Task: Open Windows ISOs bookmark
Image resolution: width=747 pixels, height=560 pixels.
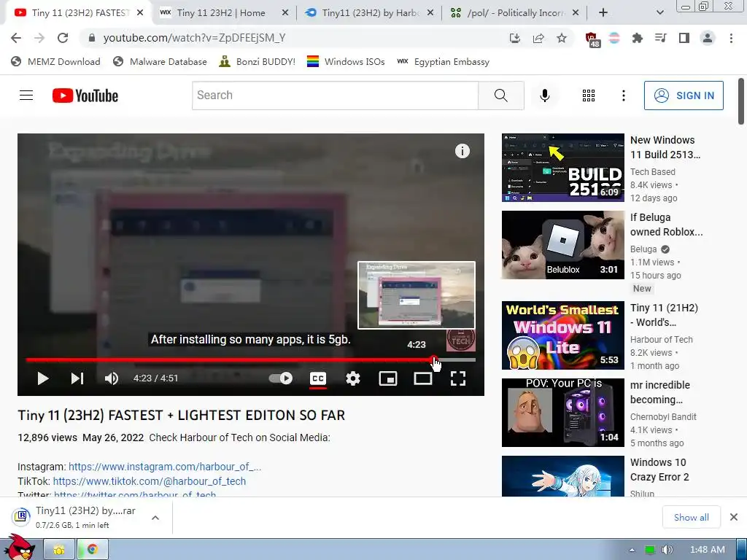Action: (x=346, y=62)
